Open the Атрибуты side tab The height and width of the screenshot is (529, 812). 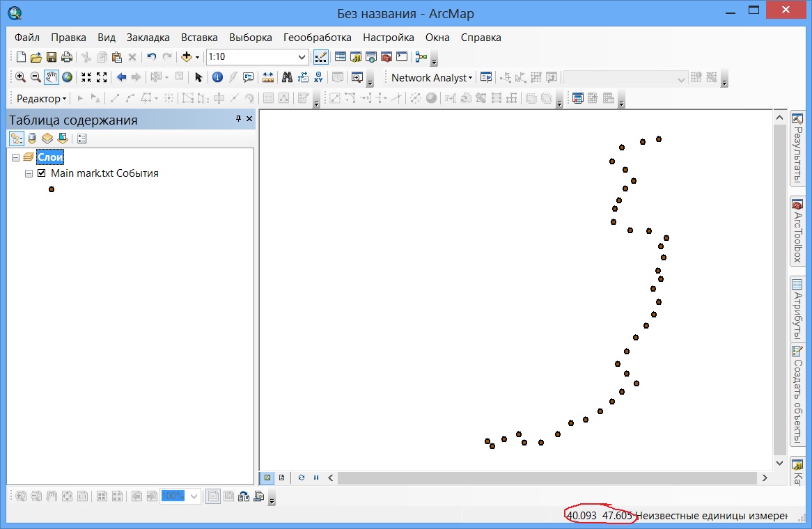tap(797, 309)
